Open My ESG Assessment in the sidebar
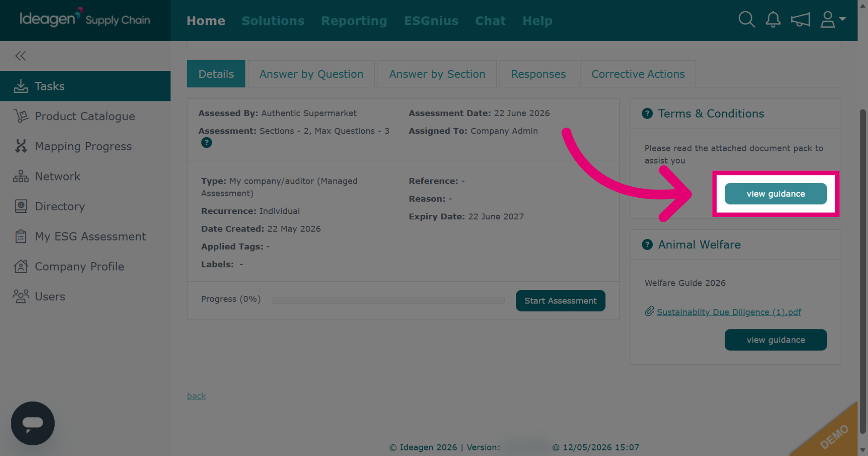868x456 pixels. 85,236
